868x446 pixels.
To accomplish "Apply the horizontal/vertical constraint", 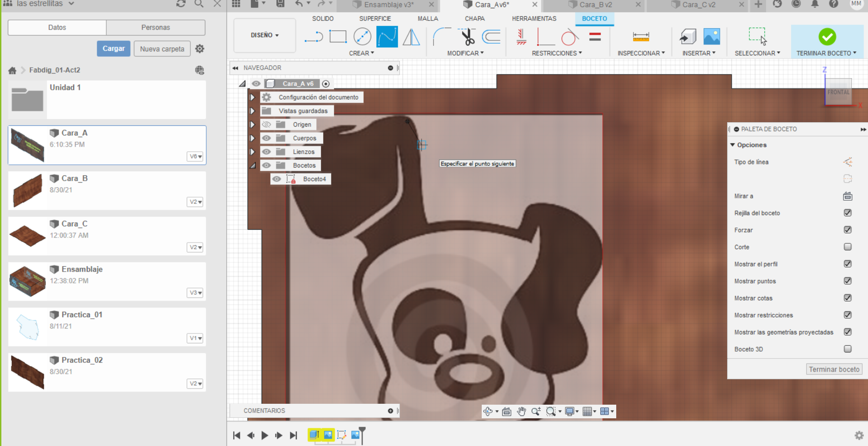I will pyautogui.click(x=521, y=36).
